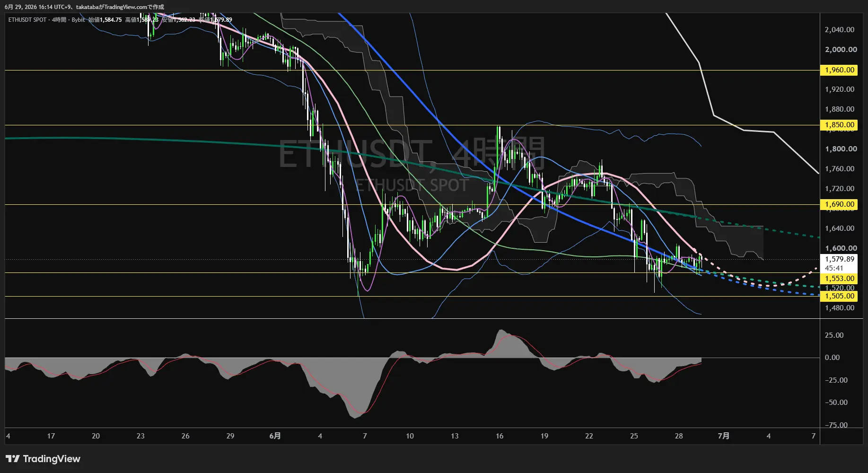Viewport: 868px width, 473px height.
Task: Click date 13 on the time axis
Action: [455, 436]
